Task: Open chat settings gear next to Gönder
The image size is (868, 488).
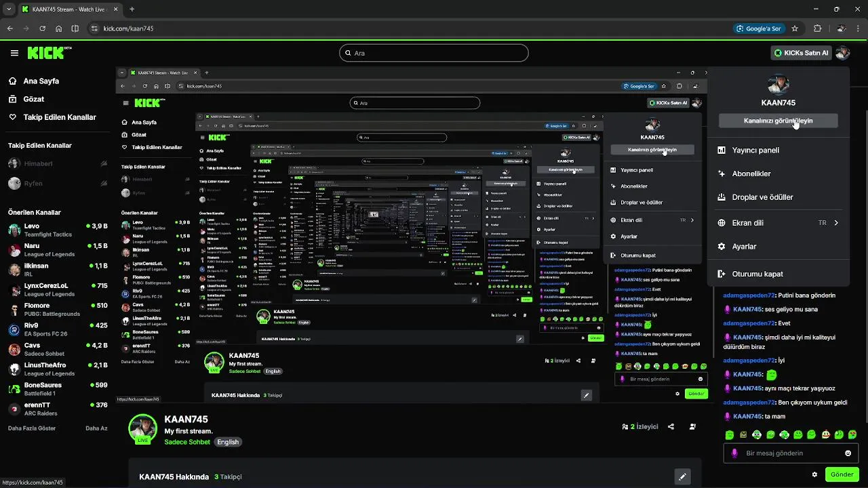Action: pos(814,474)
